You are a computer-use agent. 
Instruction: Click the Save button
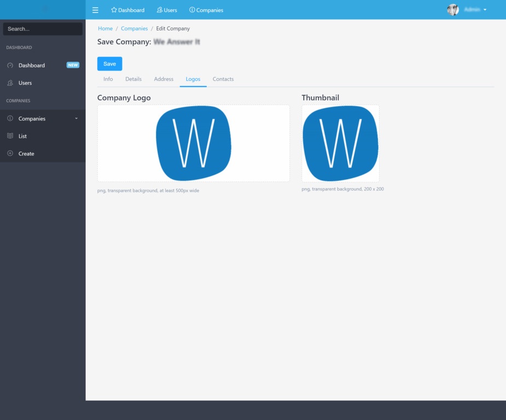click(x=110, y=63)
